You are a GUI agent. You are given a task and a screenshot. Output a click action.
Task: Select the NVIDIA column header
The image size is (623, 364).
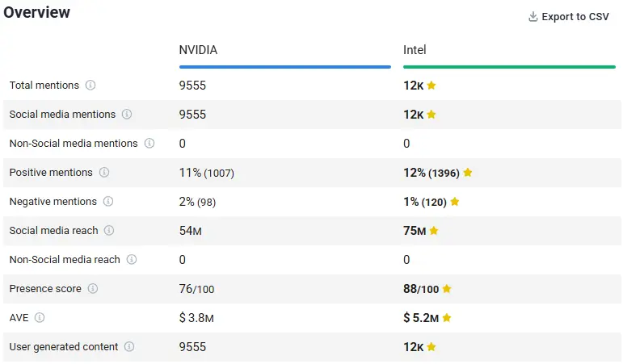pyautogui.click(x=198, y=50)
